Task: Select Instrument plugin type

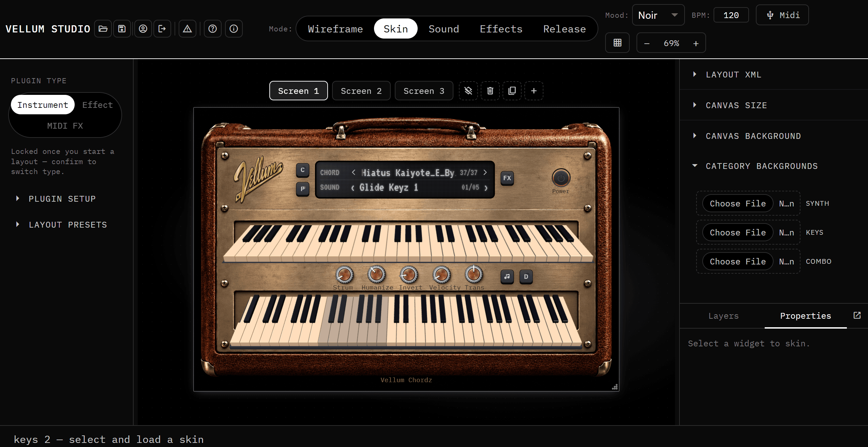Action: [x=43, y=105]
